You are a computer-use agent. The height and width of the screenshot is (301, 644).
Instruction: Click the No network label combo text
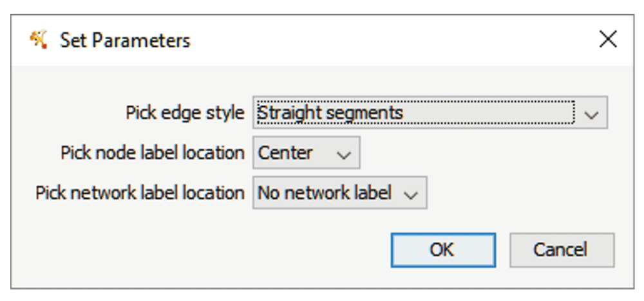325,193
